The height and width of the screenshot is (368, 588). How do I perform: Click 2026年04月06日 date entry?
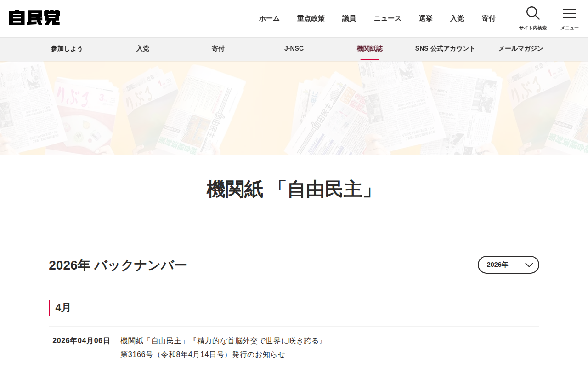point(81,341)
